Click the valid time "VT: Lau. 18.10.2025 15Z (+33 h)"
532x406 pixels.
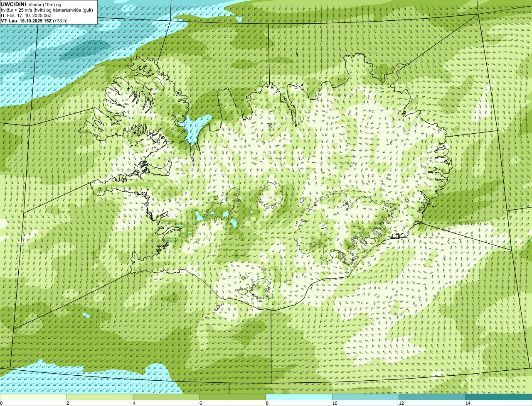click(x=34, y=20)
